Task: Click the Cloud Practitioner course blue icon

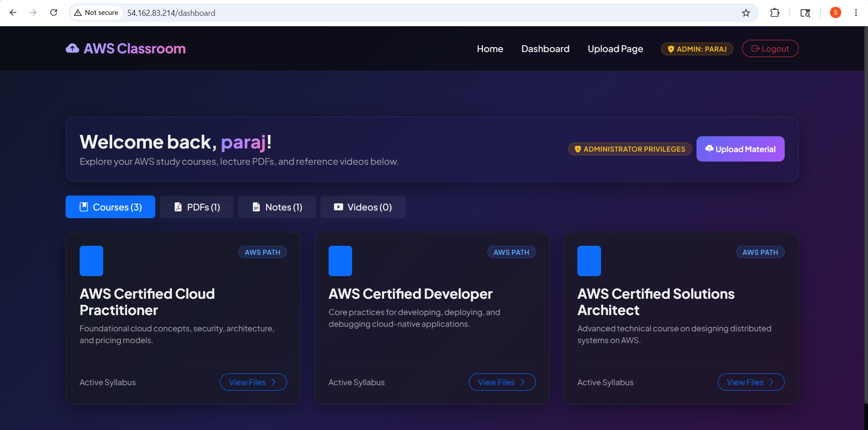Action: point(91,261)
